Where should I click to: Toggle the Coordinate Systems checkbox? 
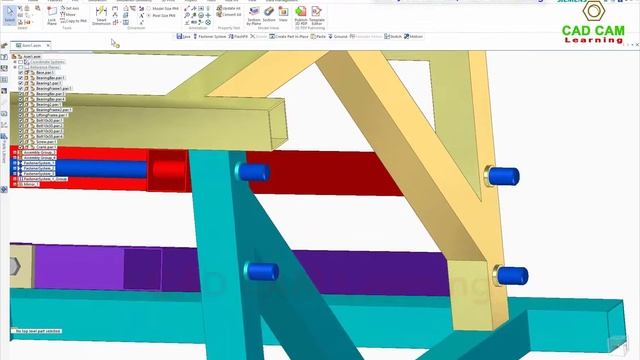click(21, 62)
